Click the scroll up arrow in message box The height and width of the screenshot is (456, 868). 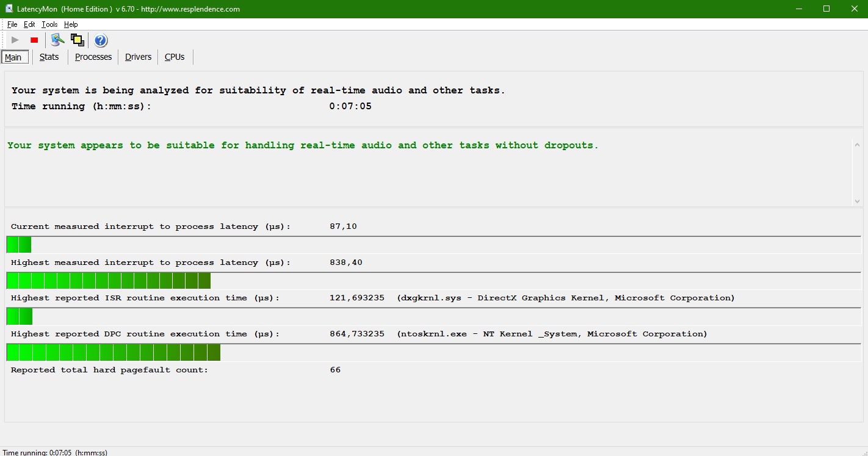click(857, 145)
